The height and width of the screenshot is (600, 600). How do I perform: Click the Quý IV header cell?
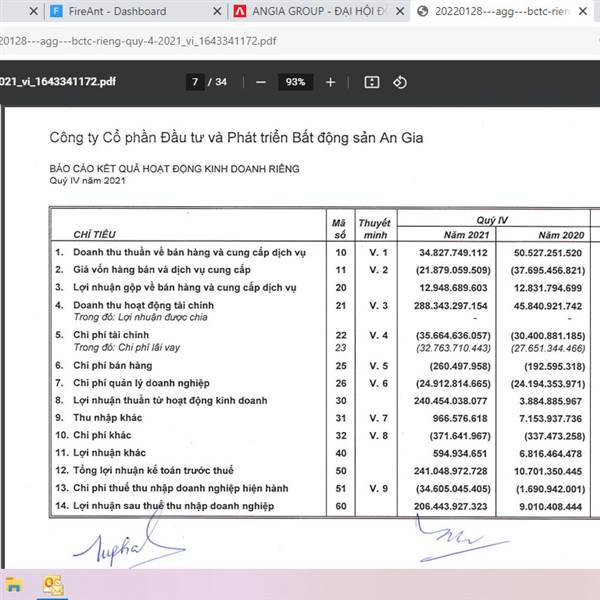coord(492,220)
